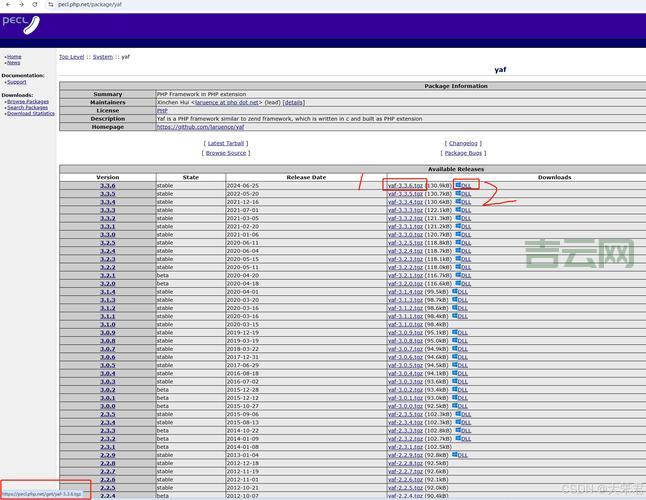Click the Latest Tarball link

point(229,144)
